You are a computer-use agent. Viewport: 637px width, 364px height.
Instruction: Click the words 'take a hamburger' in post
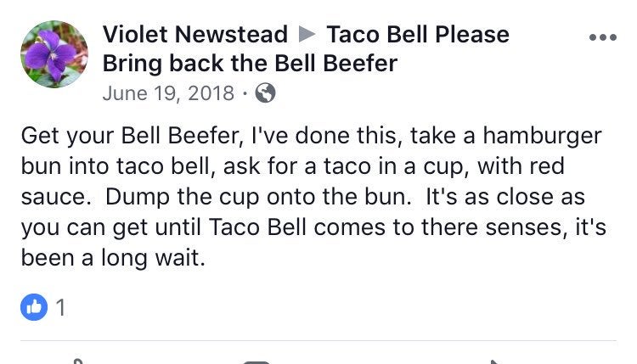click(506, 136)
